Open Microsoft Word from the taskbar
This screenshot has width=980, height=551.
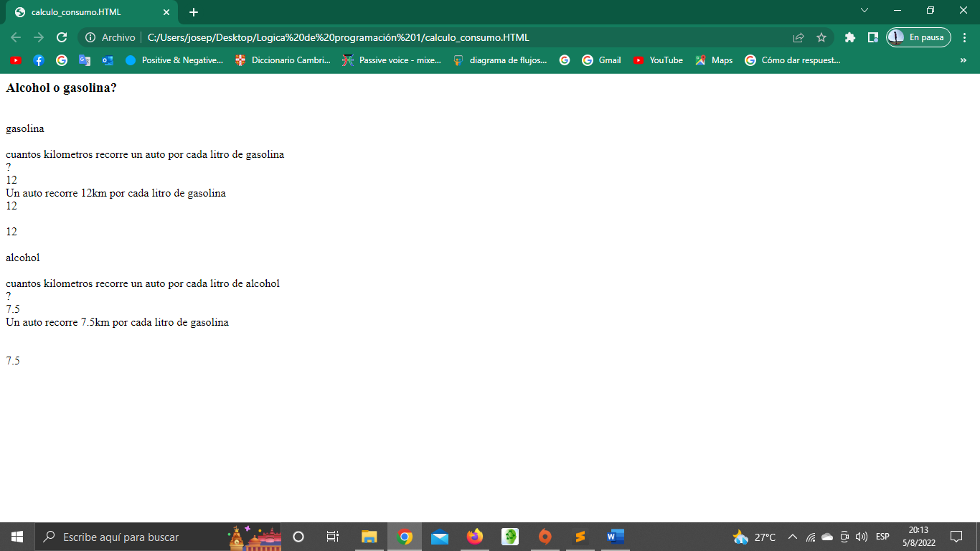[x=616, y=537]
